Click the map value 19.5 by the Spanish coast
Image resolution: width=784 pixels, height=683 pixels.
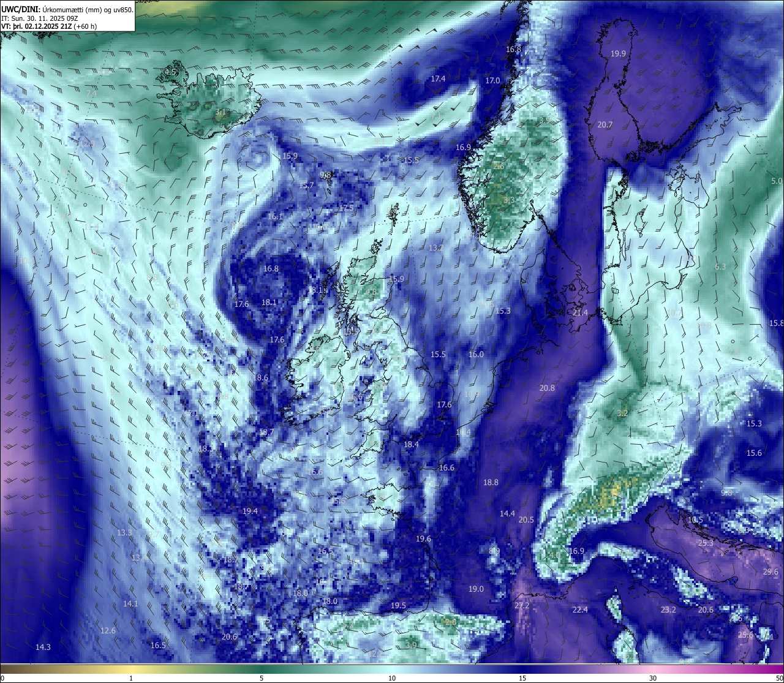pos(398,606)
